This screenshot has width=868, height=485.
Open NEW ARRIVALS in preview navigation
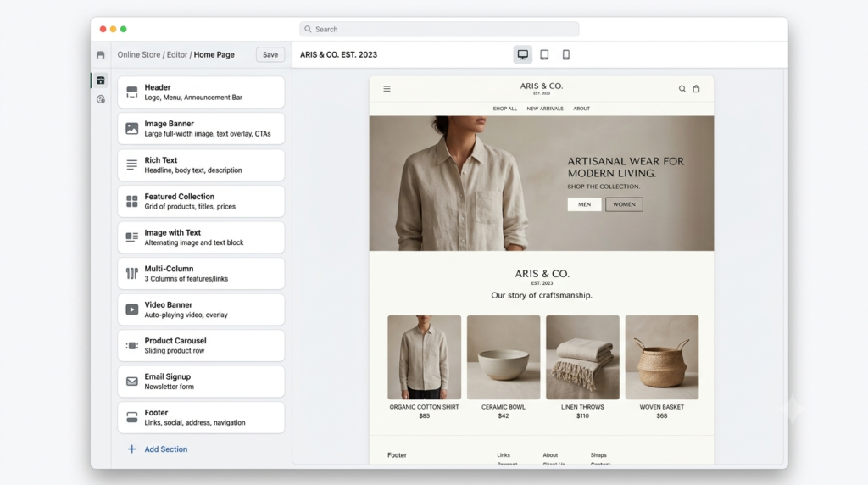tap(545, 109)
